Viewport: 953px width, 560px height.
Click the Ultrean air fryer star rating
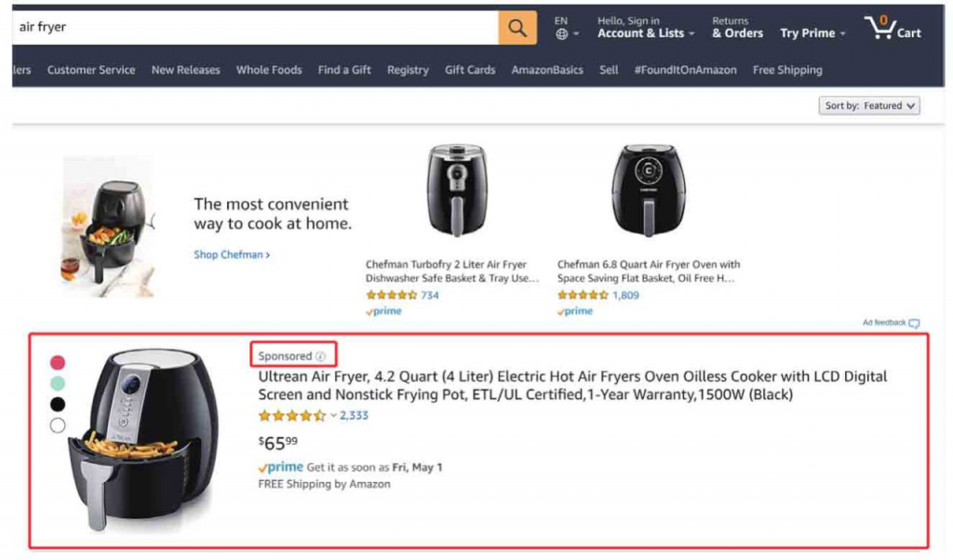[x=292, y=416]
